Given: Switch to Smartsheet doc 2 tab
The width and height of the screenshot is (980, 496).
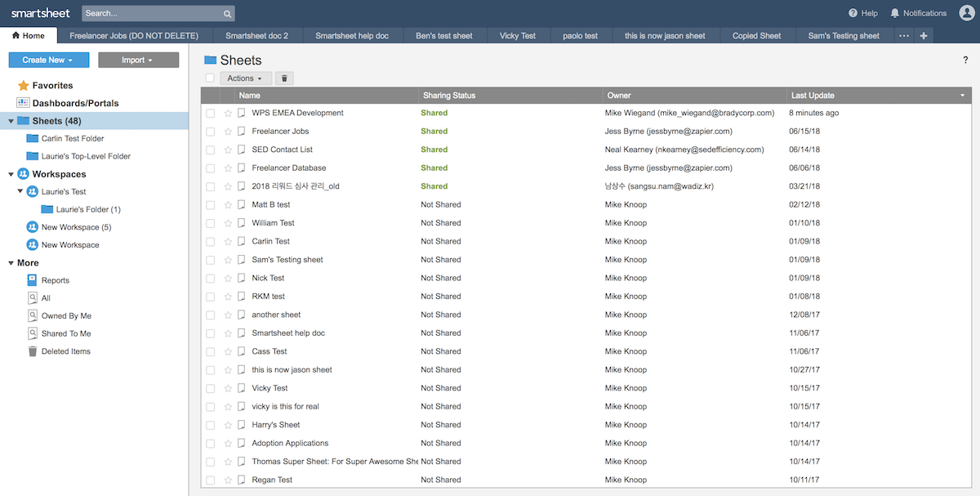Looking at the screenshot, I should [x=257, y=36].
